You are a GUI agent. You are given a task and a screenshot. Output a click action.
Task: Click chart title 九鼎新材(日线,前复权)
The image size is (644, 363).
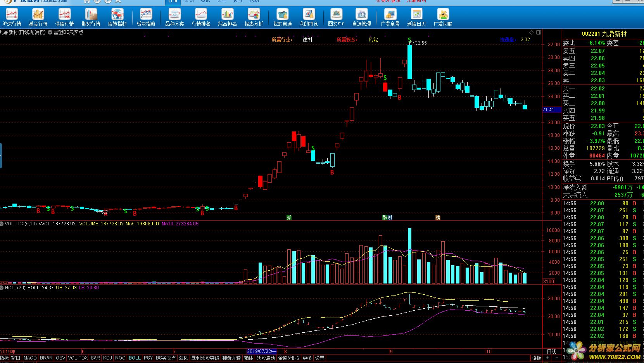pos(23,32)
